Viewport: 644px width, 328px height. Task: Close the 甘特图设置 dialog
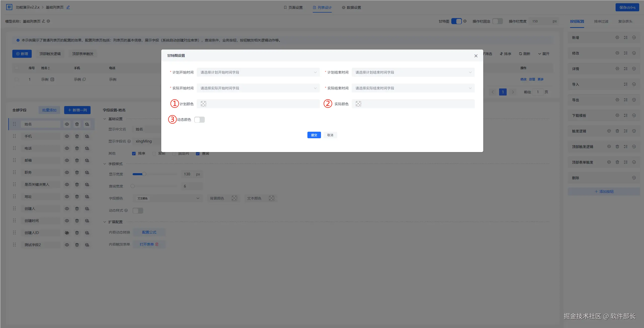(476, 56)
